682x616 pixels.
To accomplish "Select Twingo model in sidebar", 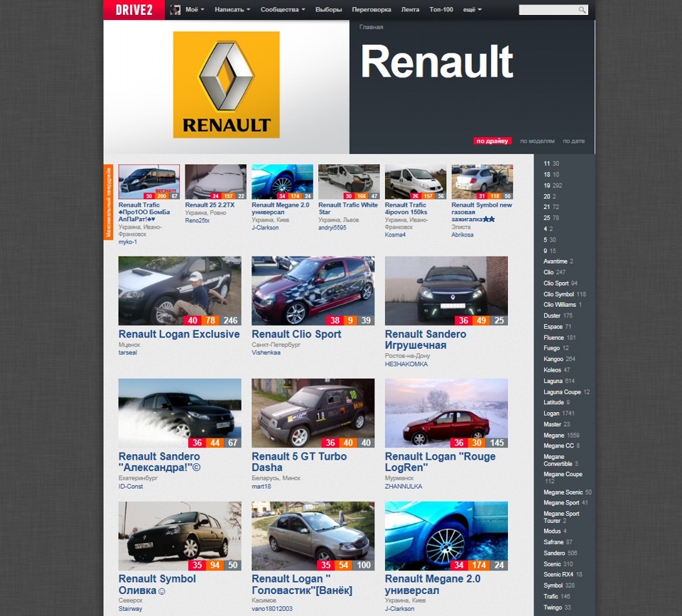I will [553, 607].
